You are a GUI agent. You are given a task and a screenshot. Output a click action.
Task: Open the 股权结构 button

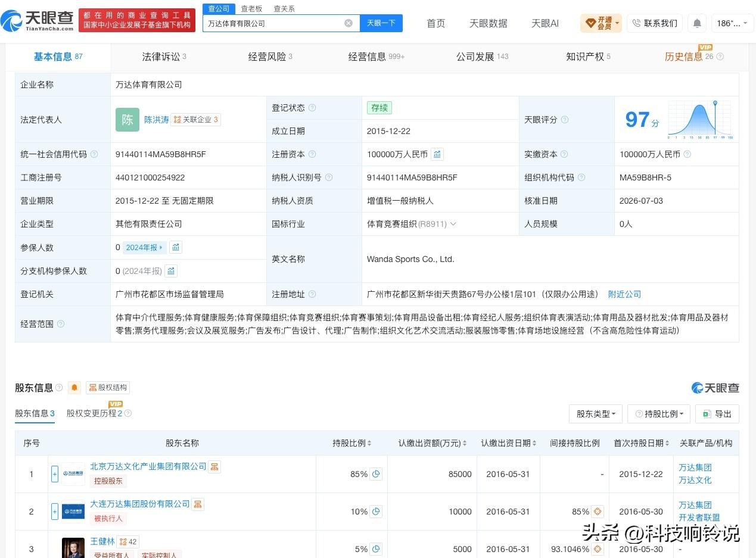[x=108, y=388]
